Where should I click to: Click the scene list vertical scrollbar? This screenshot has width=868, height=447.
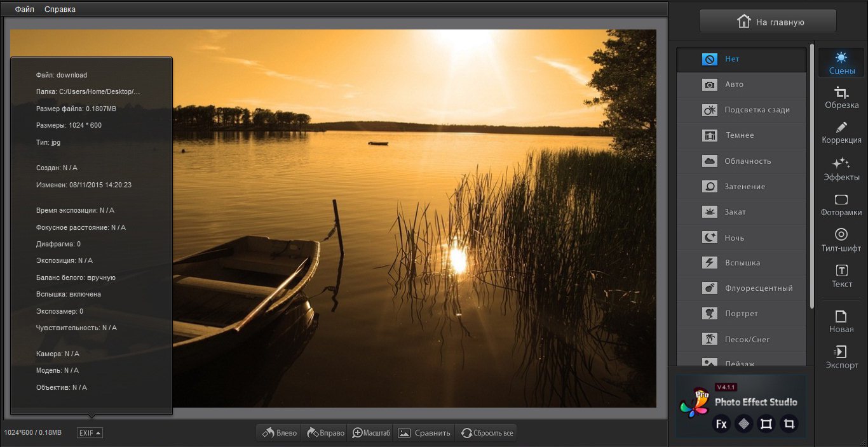(811, 177)
